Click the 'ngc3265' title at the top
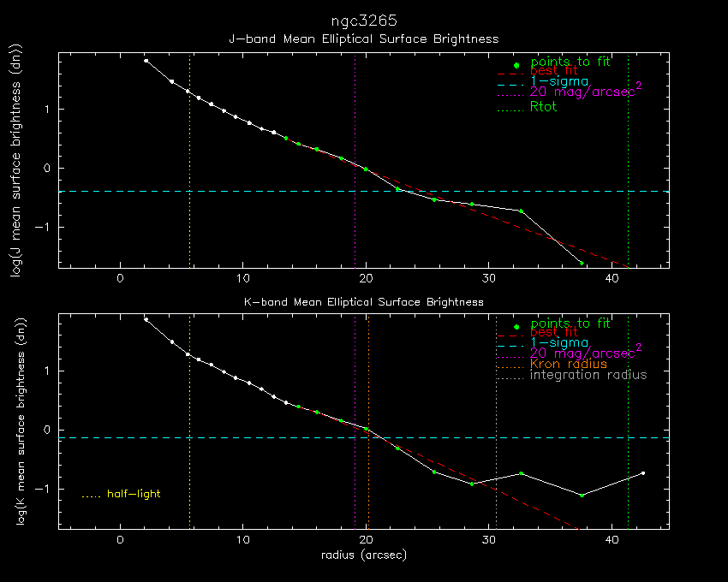 pyautogui.click(x=363, y=21)
